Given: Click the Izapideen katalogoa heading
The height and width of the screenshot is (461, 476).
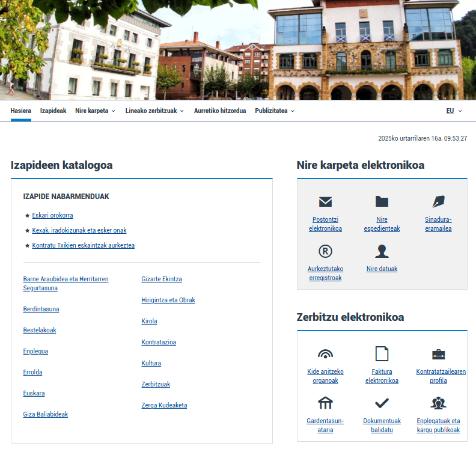Looking at the screenshot, I should (x=62, y=165).
